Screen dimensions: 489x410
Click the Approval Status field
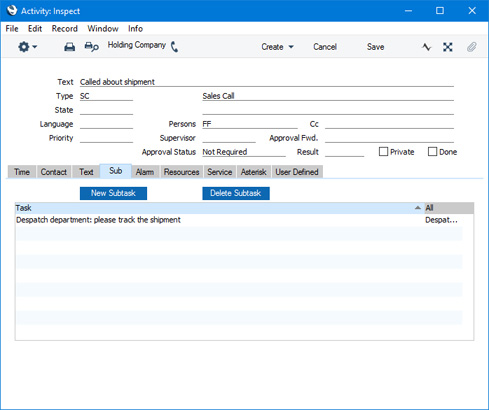pyautogui.click(x=244, y=152)
